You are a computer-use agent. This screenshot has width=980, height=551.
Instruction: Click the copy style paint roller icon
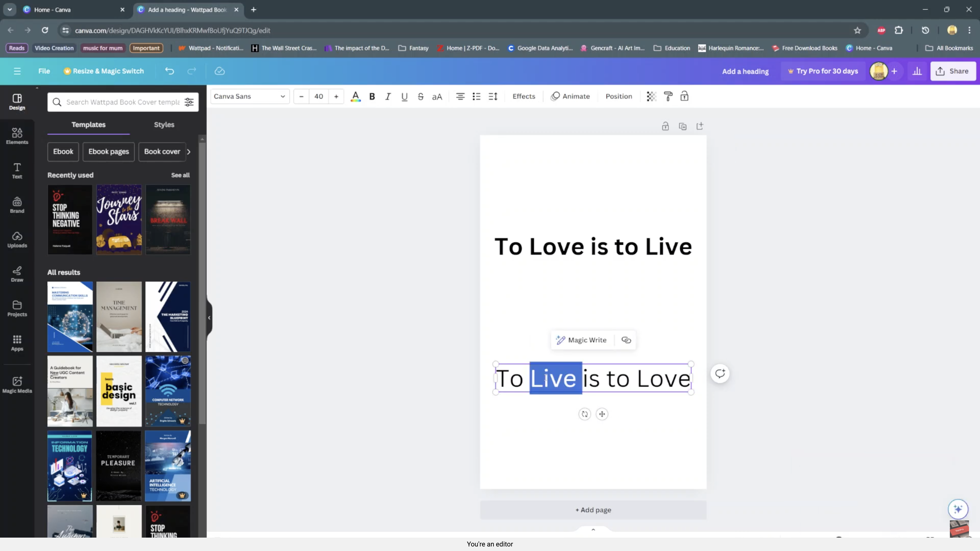click(x=668, y=97)
